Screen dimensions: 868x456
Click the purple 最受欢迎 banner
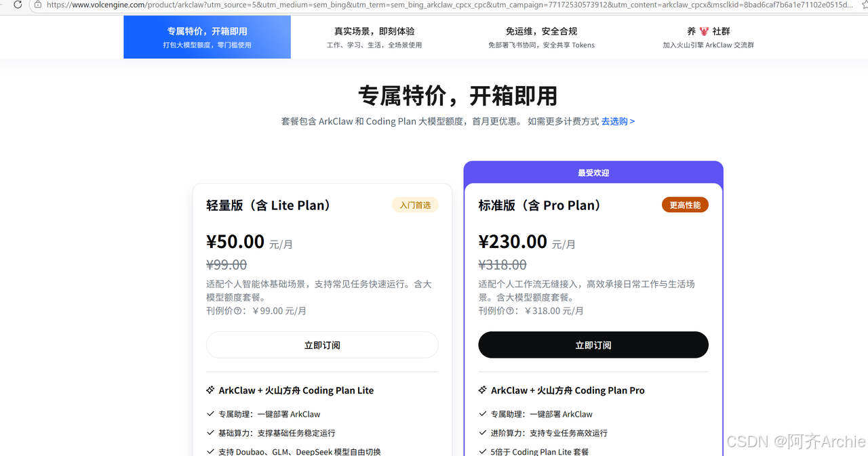593,173
